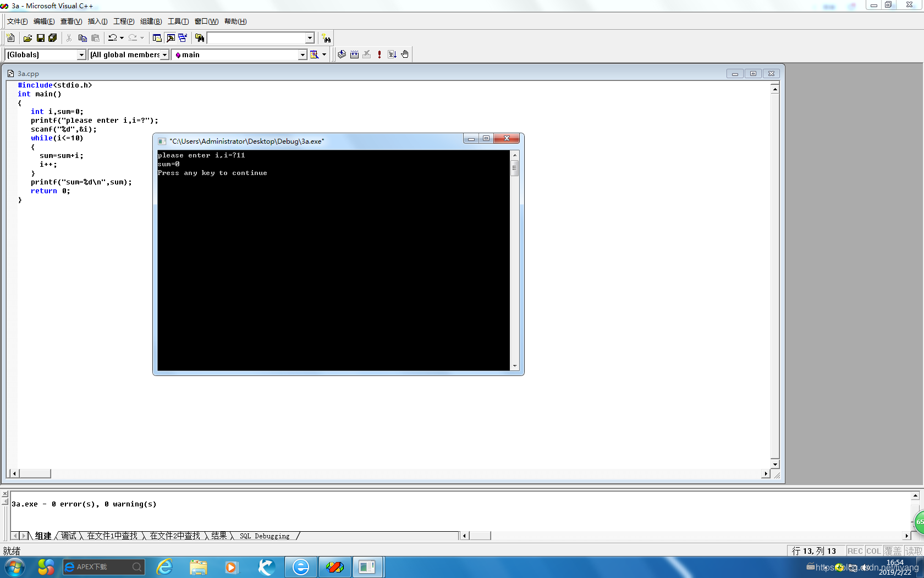The width and height of the screenshot is (924, 578).
Task: Launch Internet Explorer from the taskbar
Action: pyautogui.click(x=165, y=567)
